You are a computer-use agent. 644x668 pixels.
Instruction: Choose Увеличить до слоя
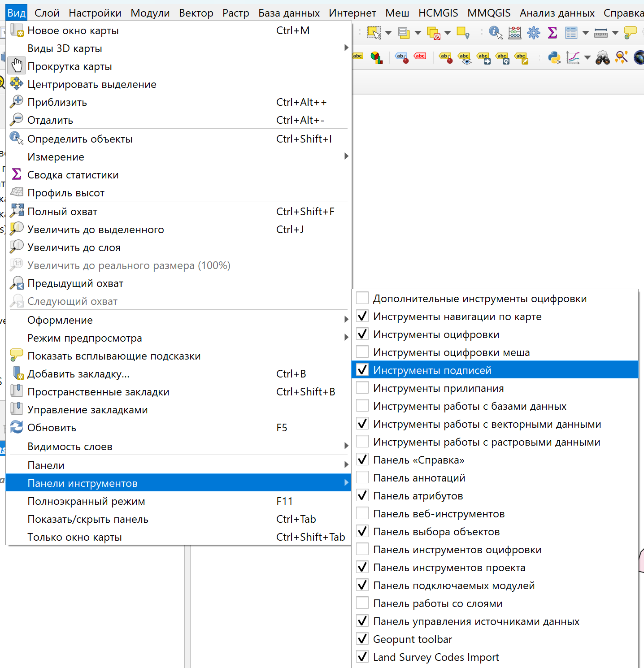pyautogui.click(x=178, y=247)
